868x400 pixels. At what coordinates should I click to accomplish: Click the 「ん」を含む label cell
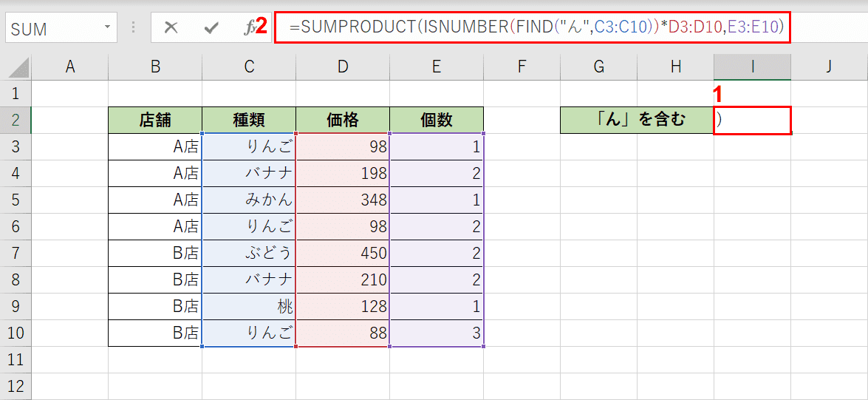tap(637, 120)
